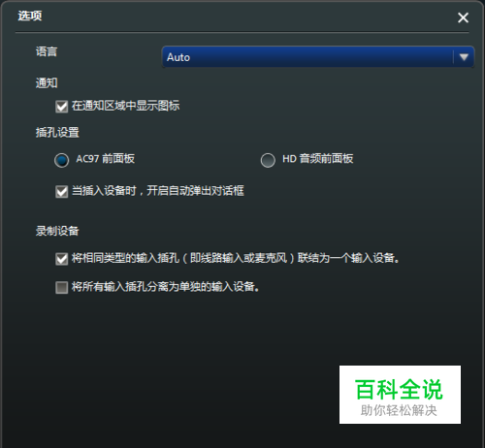The width and height of the screenshot is (485, 448).
Task: Select the HD 音频前面板 radio button
Action: [x=268, y=160]
